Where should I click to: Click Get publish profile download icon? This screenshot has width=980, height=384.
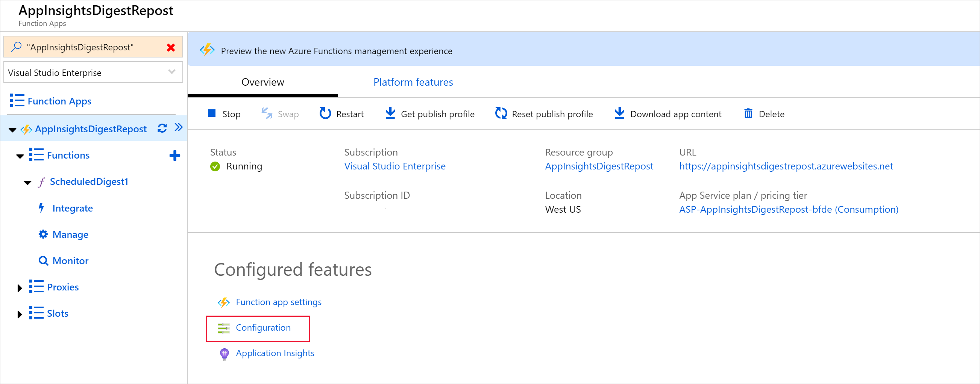[x=390, y=114]
